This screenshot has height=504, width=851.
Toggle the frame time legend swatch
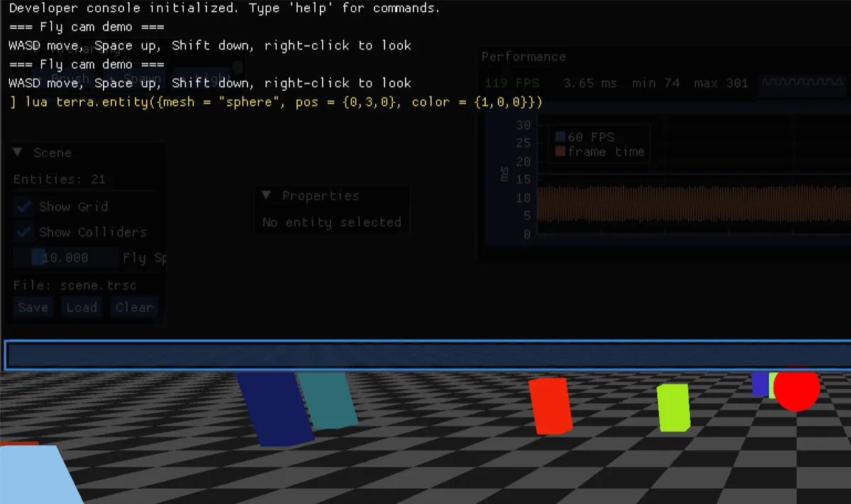[560, 152]
